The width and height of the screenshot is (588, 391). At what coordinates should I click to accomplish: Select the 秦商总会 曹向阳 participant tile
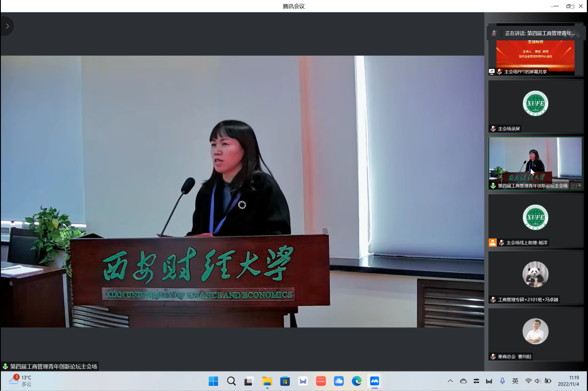click(535, 334)
